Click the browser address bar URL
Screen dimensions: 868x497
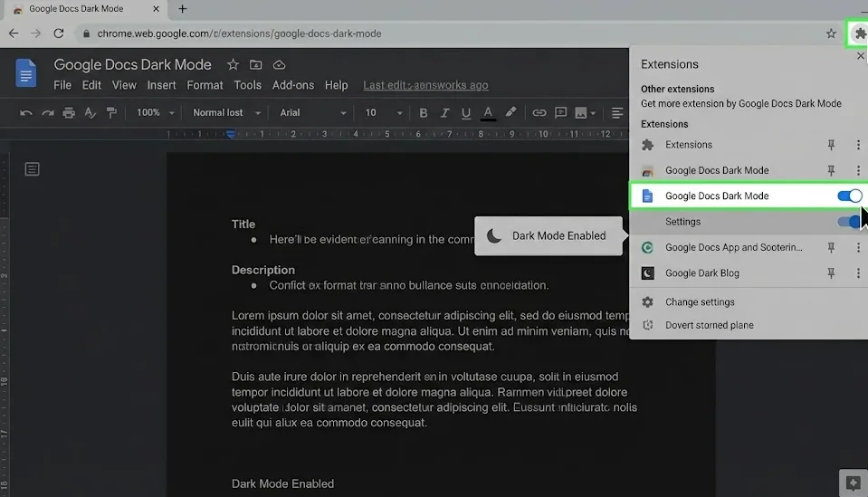tap(239, 33)
